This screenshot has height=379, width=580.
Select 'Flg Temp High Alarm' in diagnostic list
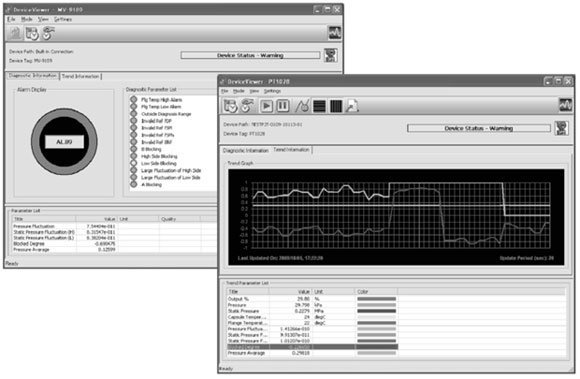(x=162, y=100)
